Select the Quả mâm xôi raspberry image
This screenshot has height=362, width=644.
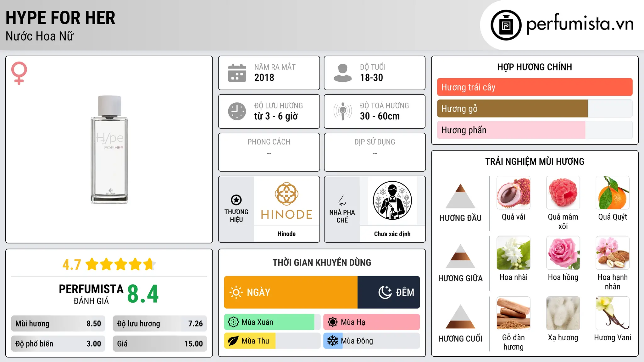coord(563,193)
